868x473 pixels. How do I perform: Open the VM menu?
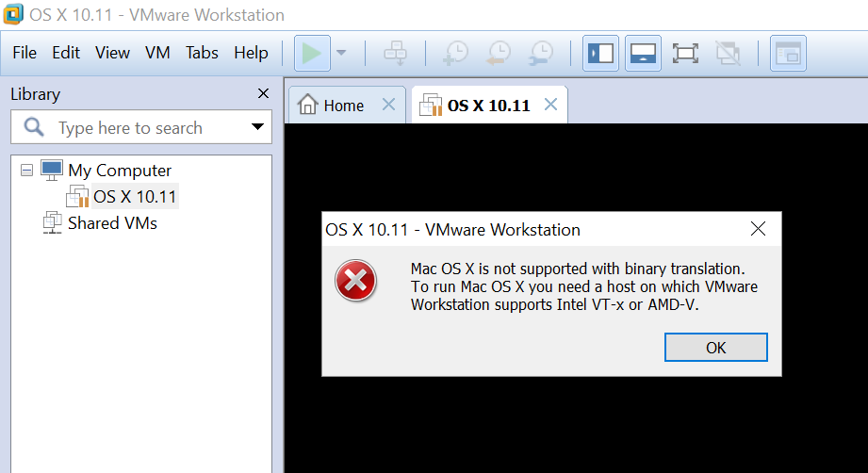[157, 53]
